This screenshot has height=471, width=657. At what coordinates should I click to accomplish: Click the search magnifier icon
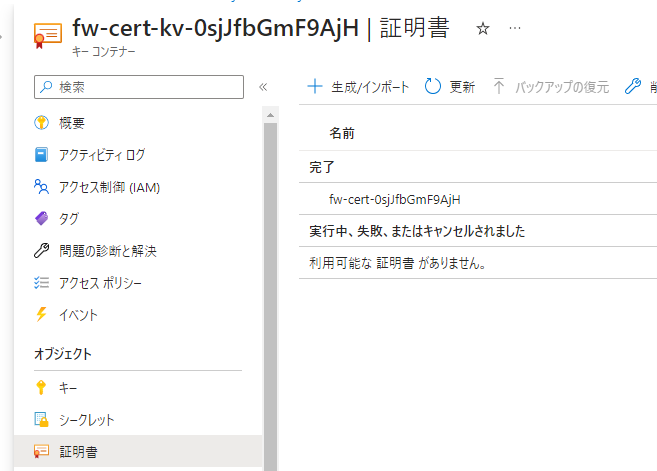[46, 87]
